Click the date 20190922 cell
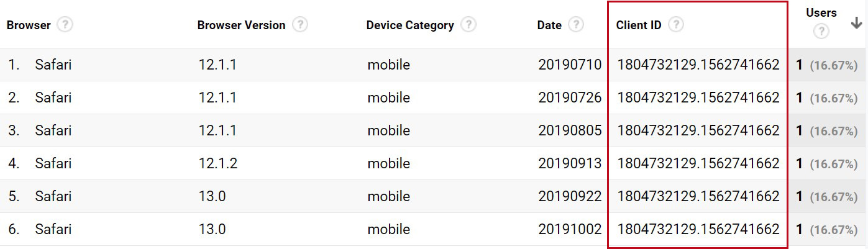The width and height of the screenshot is (868, 249). click(x=570, y=196)
